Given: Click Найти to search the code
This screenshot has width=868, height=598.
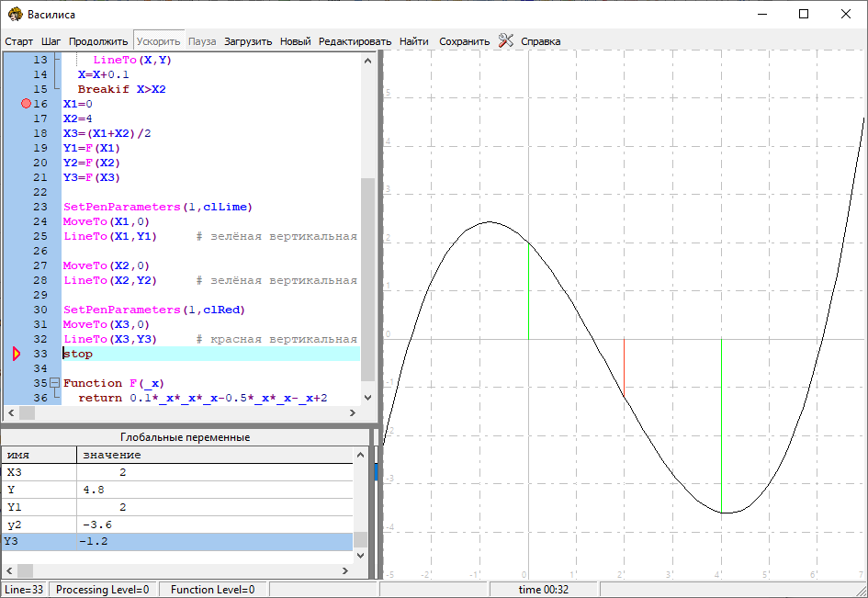Looking at the screenshot, I should pos(414,41).
